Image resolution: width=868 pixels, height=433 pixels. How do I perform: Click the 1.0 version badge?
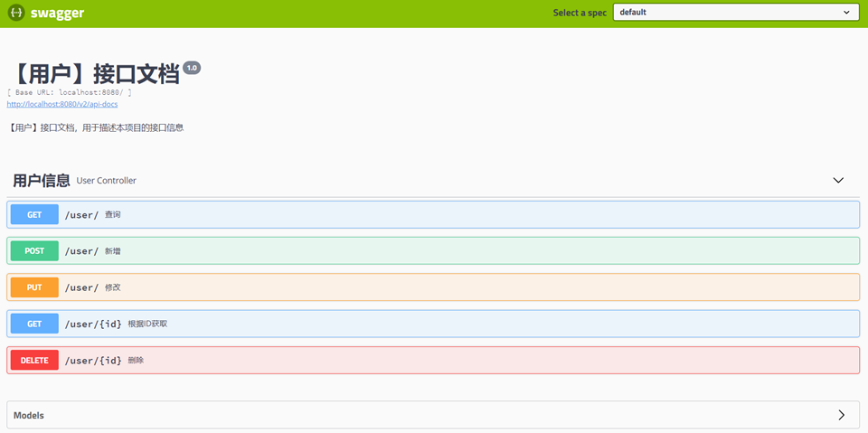tap(192, 68)
